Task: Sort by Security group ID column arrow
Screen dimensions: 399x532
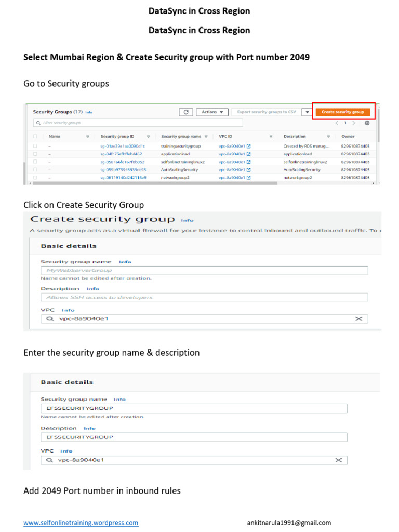Action: point(148,136)
